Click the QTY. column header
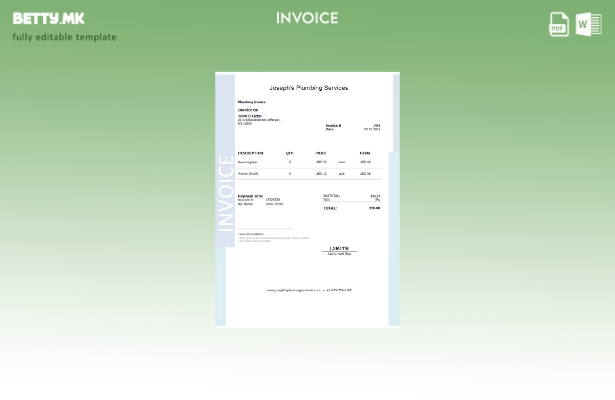The width and height of the screenshot is (615, 400). coord(290,153)
